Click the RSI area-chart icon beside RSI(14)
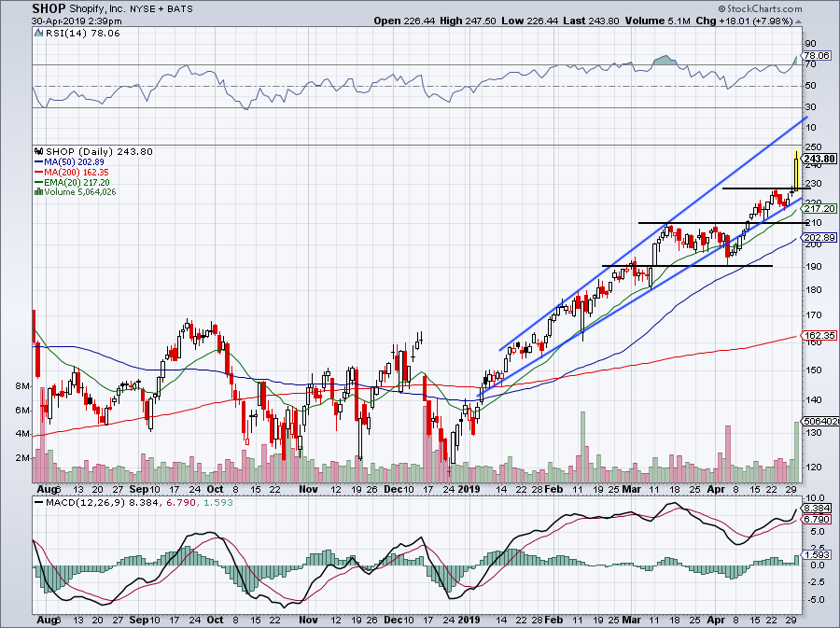Screen dimensions: 840x628 coord(38,34)
